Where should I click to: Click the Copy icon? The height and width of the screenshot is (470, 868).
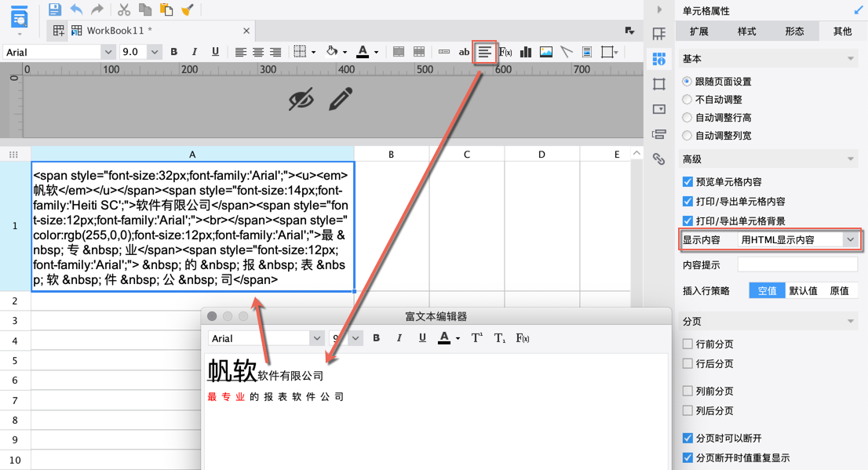[145, 9]
